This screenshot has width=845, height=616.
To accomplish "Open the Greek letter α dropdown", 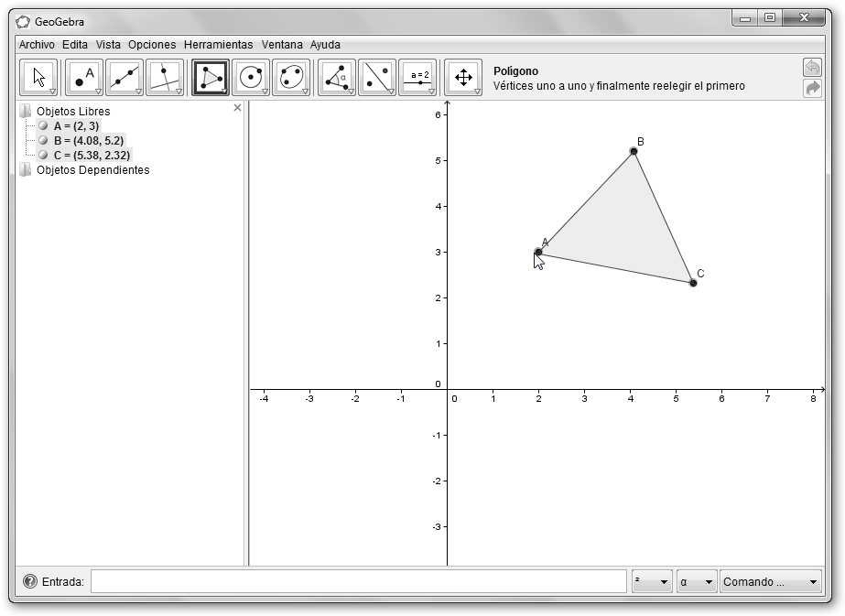I will pyautogui.click(x=696, y=582).
